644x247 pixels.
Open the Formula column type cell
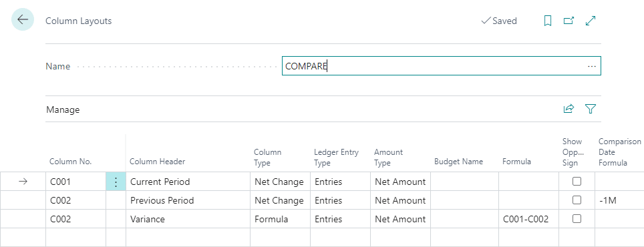tap(280, 219)
